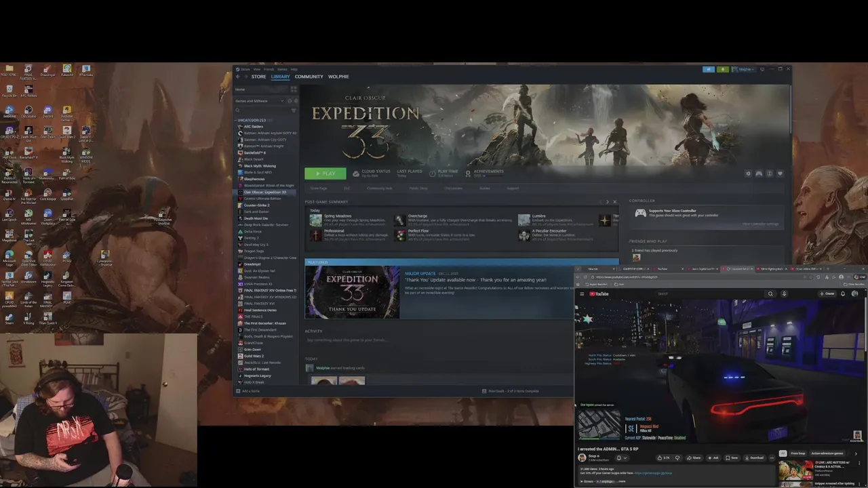868x488 pixels.
Task: Download the YouTube video
Action: point(754,457)
